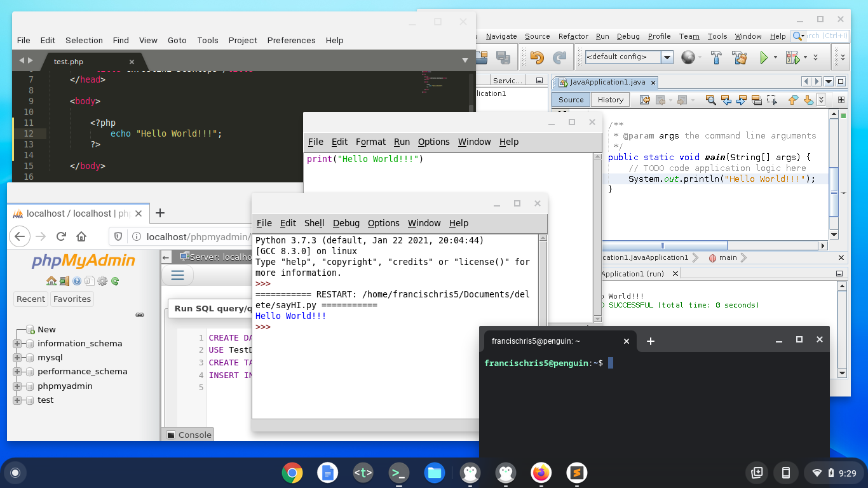This screenshot has height=488, width=868.
Task: Open the ChromeOS launcher circle button
Action: click(16, 473)
